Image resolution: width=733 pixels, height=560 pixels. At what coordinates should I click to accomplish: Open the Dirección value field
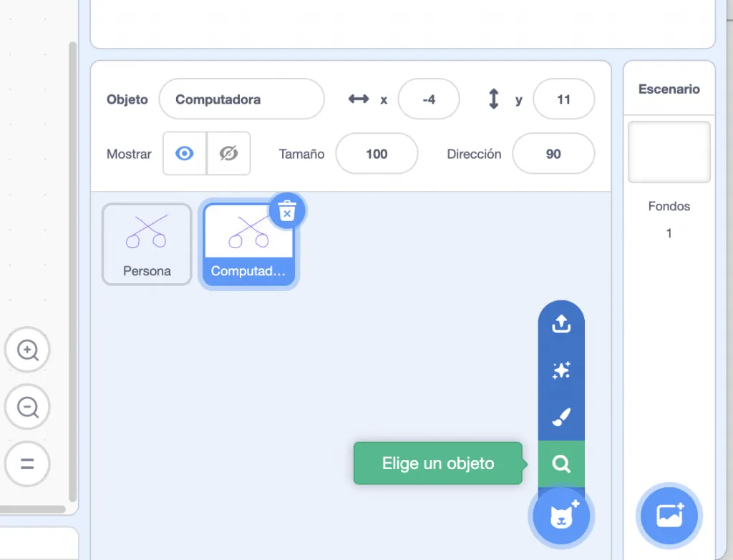point(553,154)
